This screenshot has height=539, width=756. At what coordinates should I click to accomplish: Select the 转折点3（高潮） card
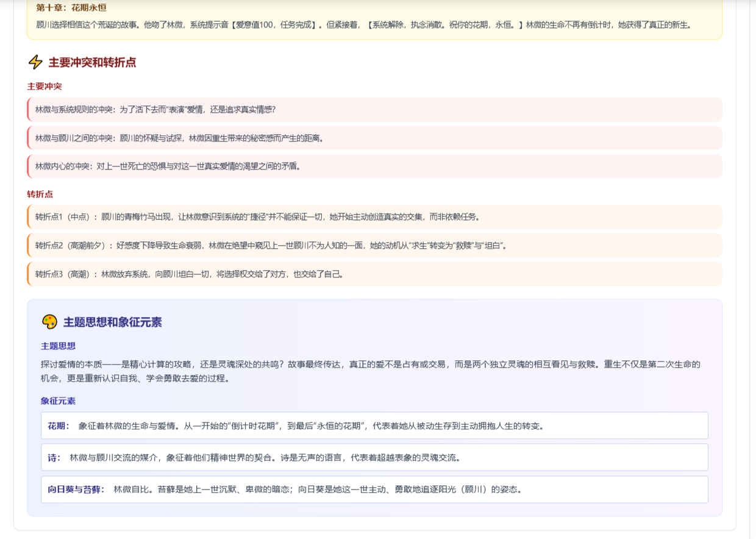coord(374,274)
